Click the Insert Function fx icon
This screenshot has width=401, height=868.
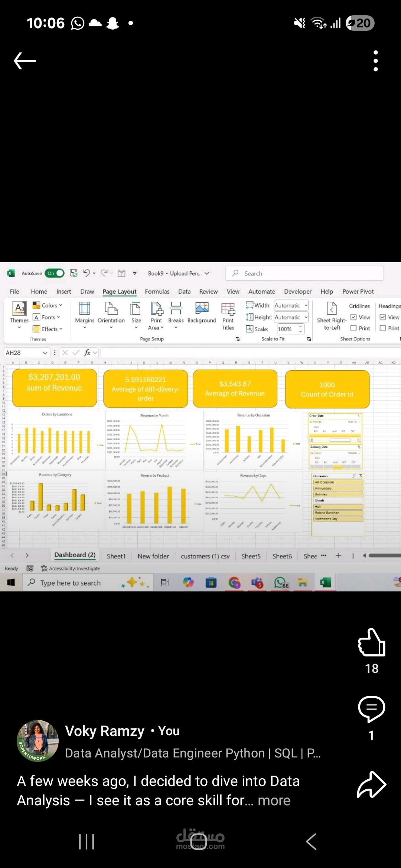tap(87, 353)
